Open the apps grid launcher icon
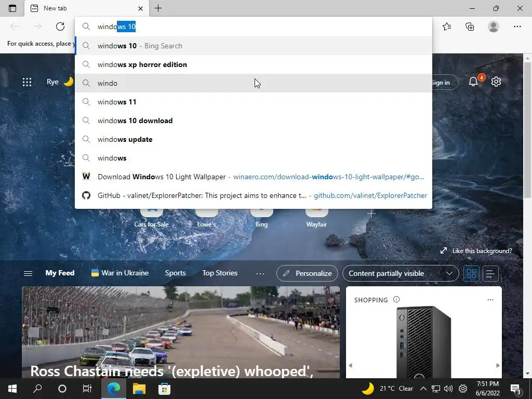Screen dimensions: 532x399 (27, 82)
